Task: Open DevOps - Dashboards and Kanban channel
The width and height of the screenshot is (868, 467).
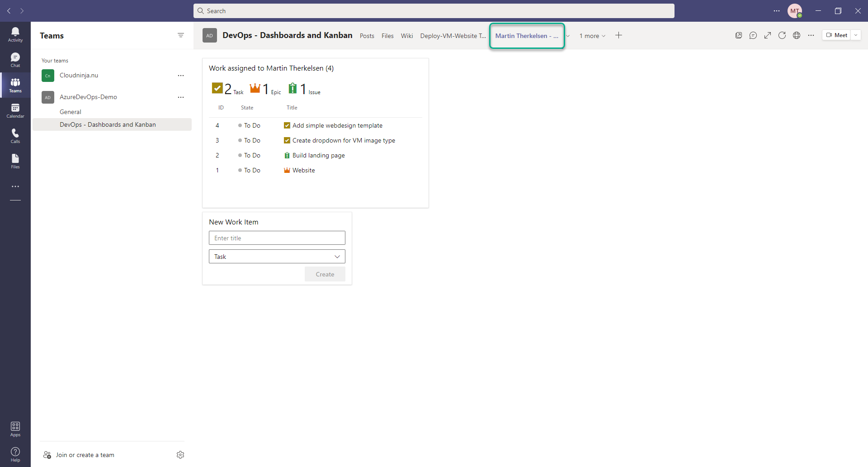Action: (112, 124)
